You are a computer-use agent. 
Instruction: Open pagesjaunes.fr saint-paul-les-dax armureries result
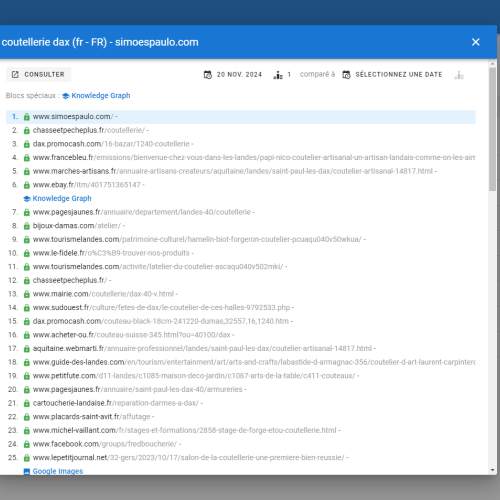click(x=137, y=389)
